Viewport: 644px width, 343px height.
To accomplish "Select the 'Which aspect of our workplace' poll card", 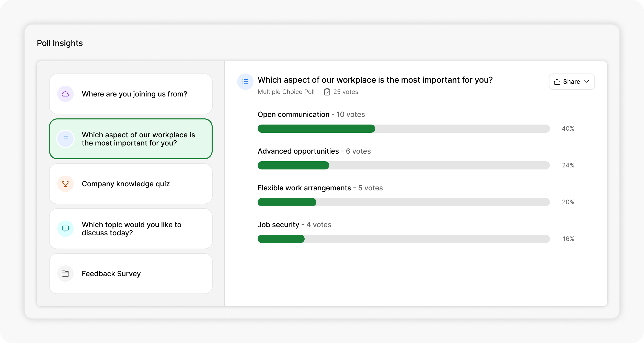I will click(x=131, y=139).
